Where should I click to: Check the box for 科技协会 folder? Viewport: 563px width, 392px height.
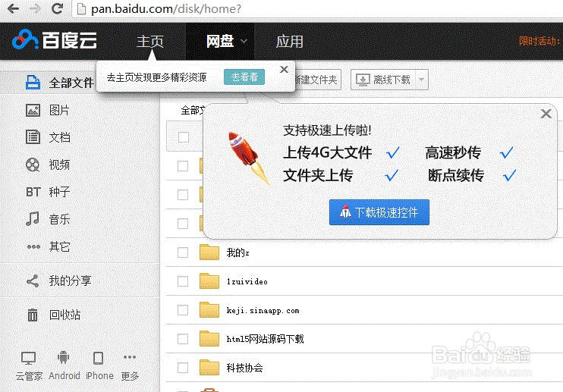point(183,368)
